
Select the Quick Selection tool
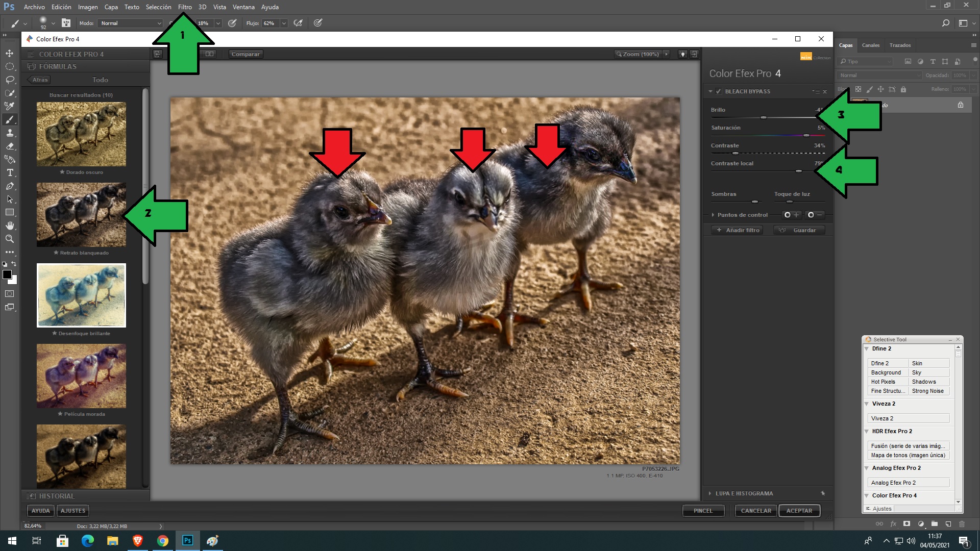(10, 93)
